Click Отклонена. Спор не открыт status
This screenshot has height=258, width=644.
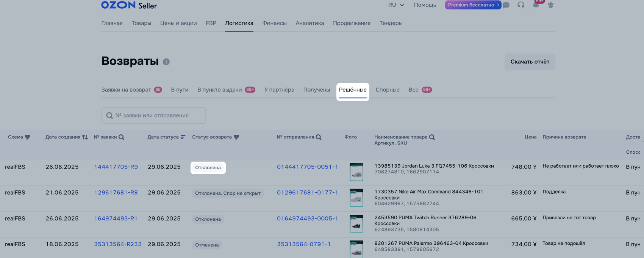click(228, 193)
